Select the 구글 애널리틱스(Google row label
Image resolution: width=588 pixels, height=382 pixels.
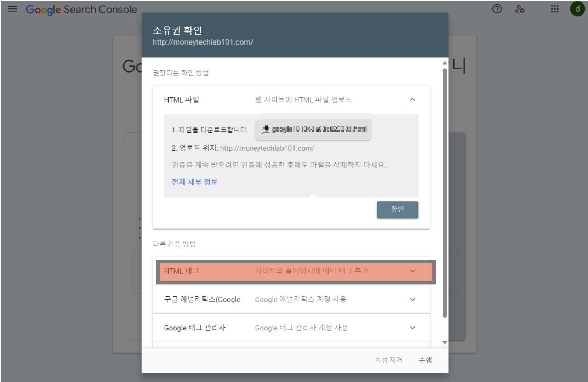pos(202,299)
